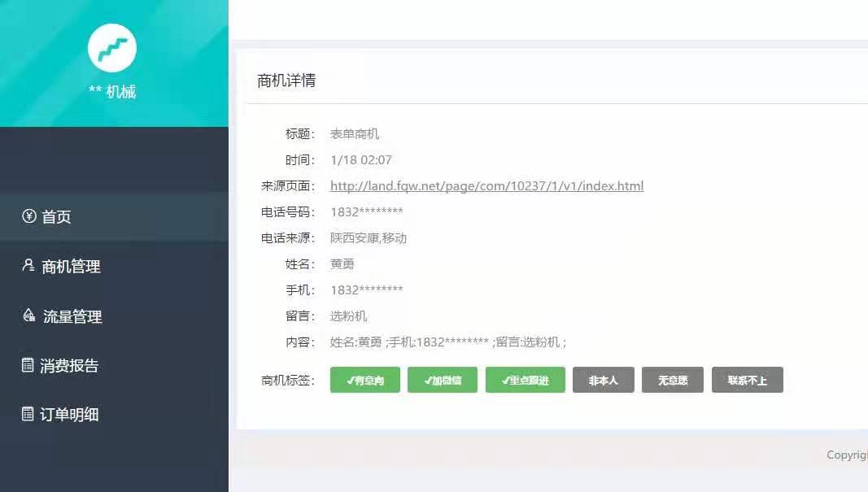
Task: Open the 首页 menu item
Action: point(114,216)
